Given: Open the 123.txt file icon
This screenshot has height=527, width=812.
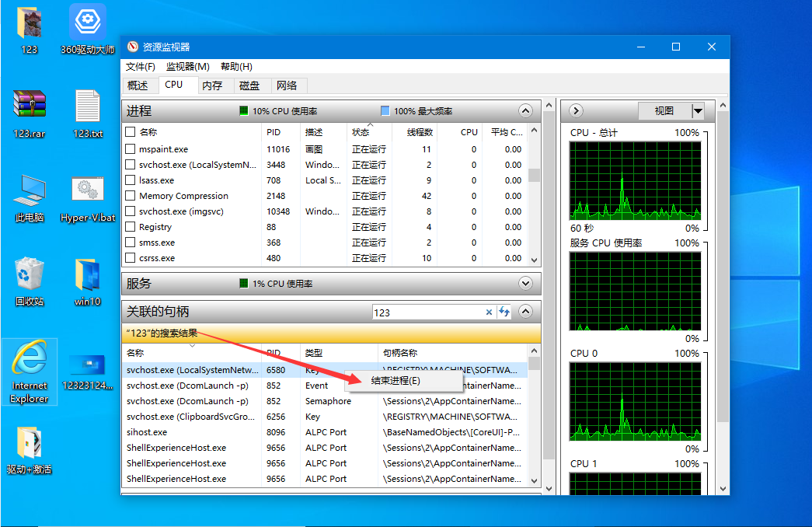Looking at the screenshot, I should click(x=88, y=113).
